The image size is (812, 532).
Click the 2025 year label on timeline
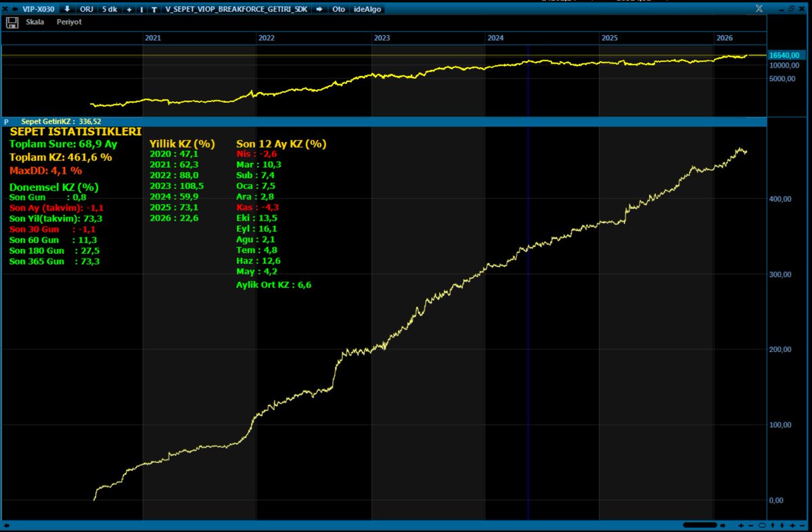point(610,39)
